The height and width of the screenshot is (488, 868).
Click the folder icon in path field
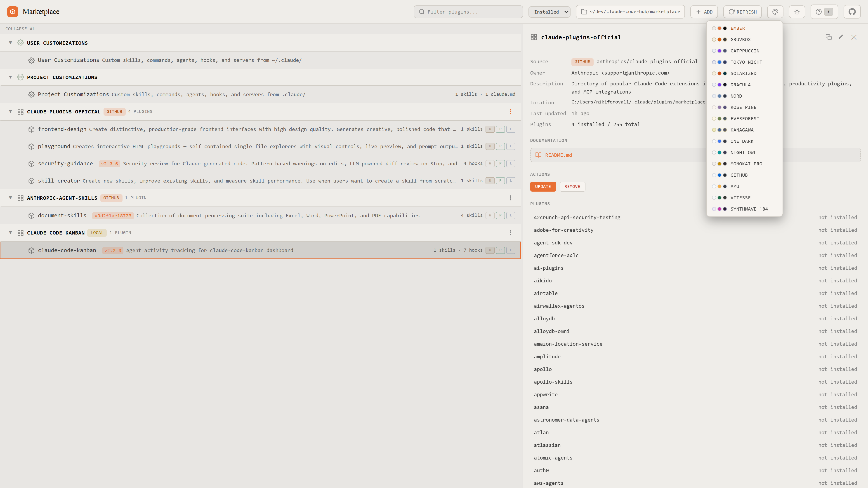584,12
